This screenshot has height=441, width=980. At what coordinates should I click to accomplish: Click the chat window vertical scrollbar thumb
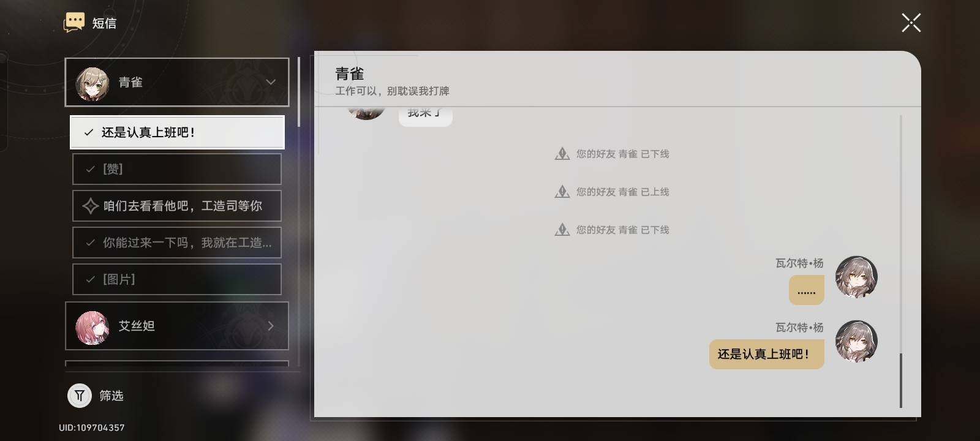pos(901,380)
